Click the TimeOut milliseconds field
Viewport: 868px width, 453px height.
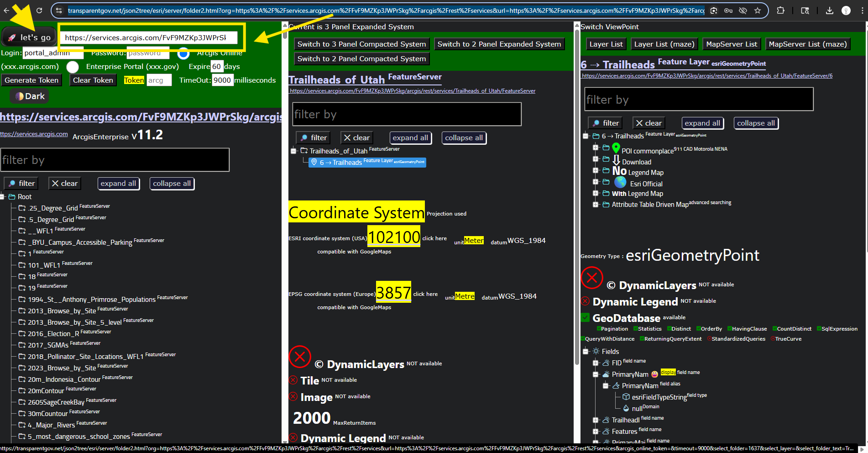[x=222, y=80]
